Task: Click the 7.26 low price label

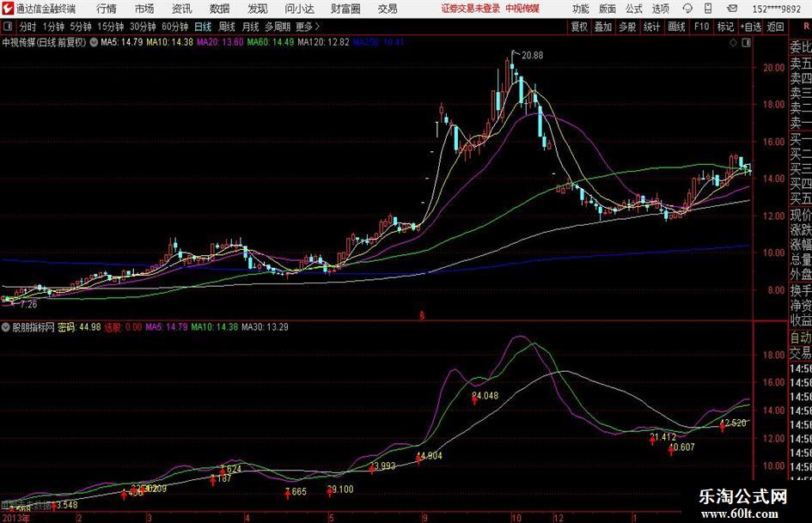Action: tap(28, 305)
